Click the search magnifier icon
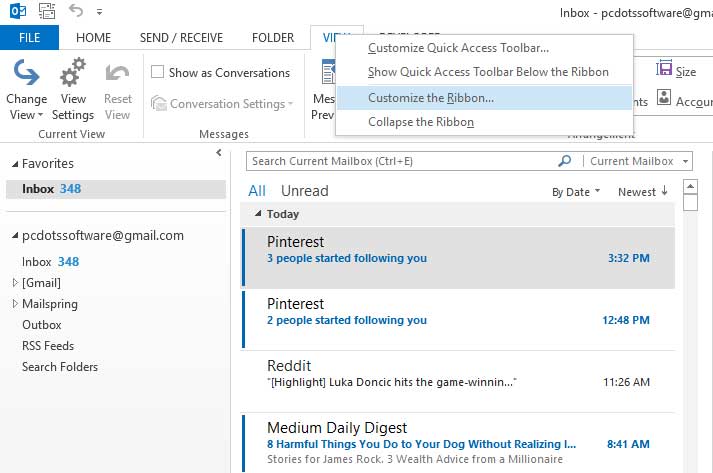This screenshot has height=473, width=713. 565,161
